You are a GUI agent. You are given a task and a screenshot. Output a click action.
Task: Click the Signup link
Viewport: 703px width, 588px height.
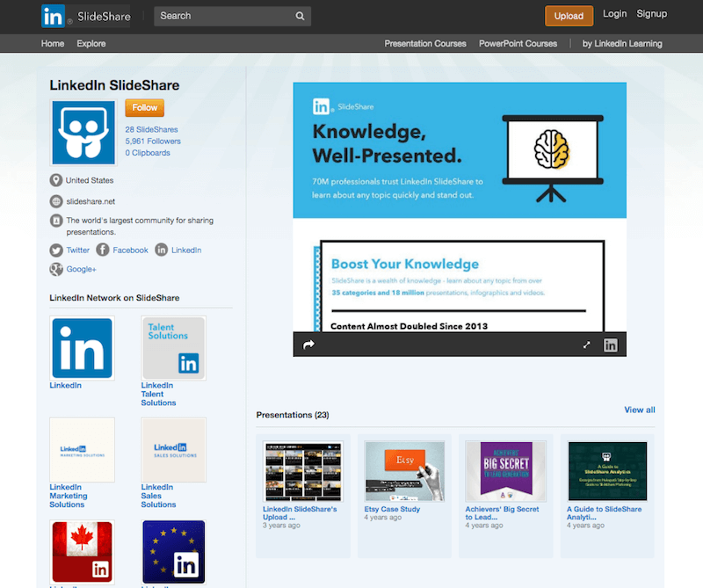[652, 14]
